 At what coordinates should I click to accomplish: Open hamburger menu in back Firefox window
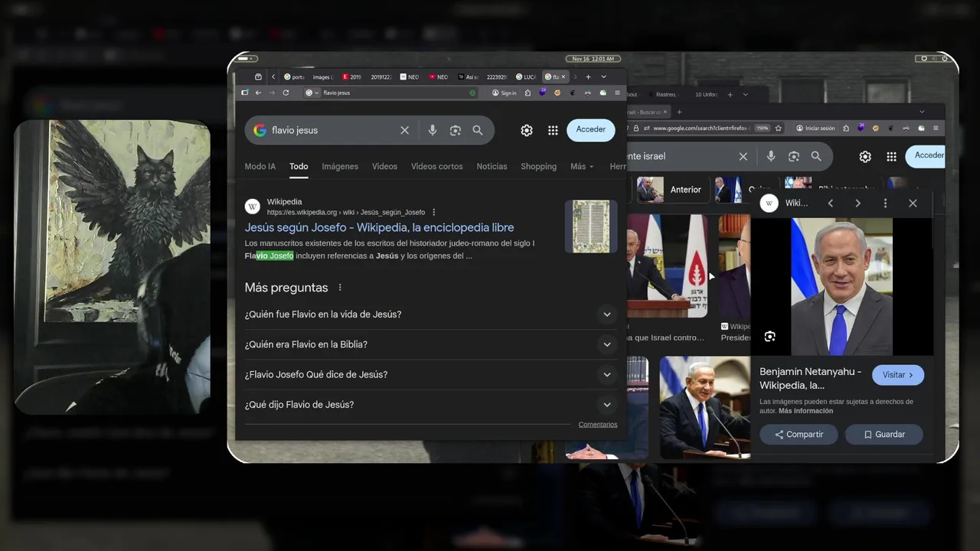(936, 128)
